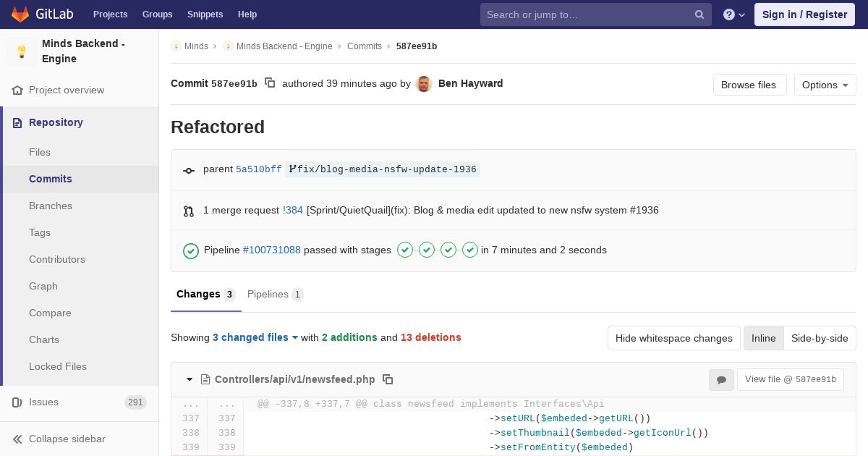868x456 pixels.
Task: Click the Minds breadcrumb link
Action: 196,46
